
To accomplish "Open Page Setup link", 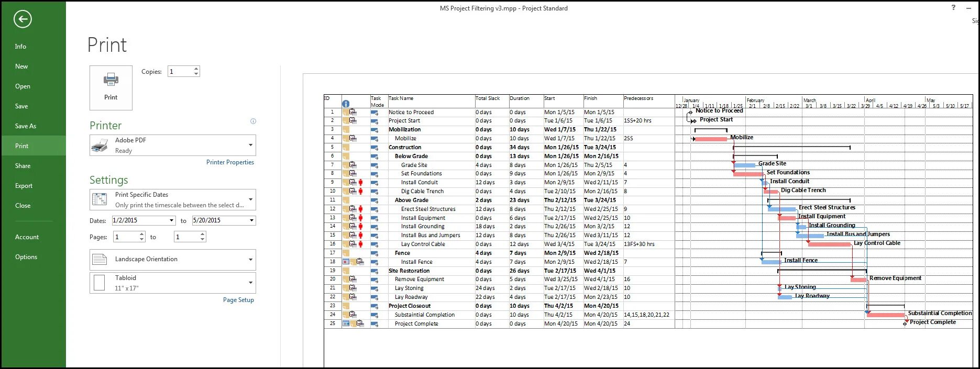I will tap(238, 300).
